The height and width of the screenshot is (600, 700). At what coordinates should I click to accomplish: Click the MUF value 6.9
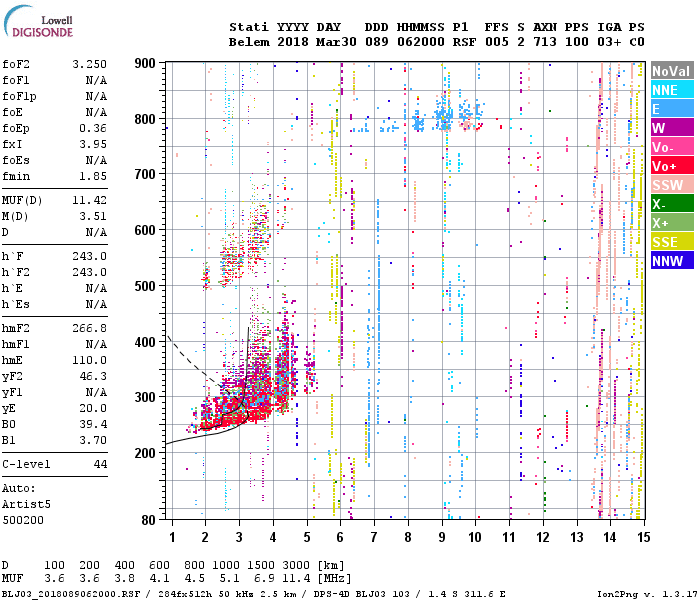(x=264, y=579)
